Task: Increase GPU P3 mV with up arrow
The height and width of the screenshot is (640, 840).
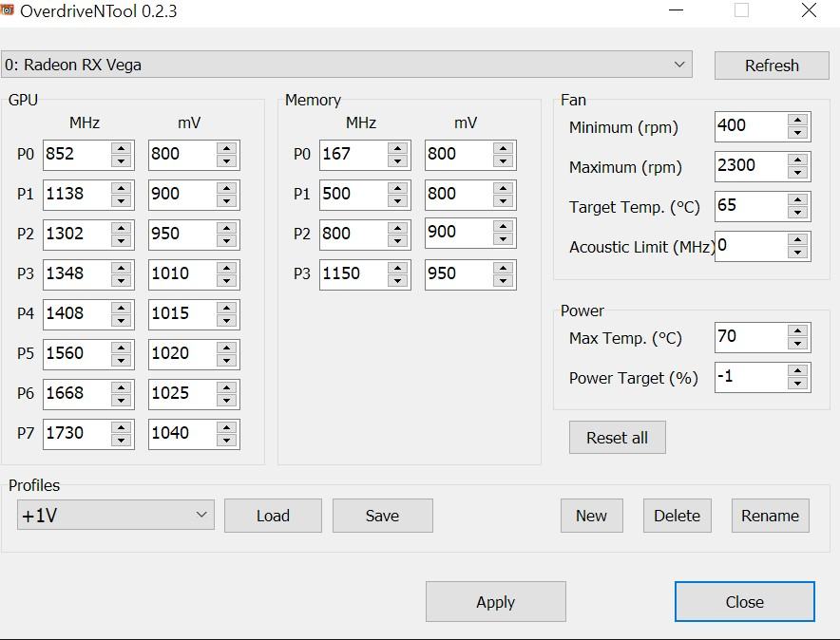Action: point(227,268)
